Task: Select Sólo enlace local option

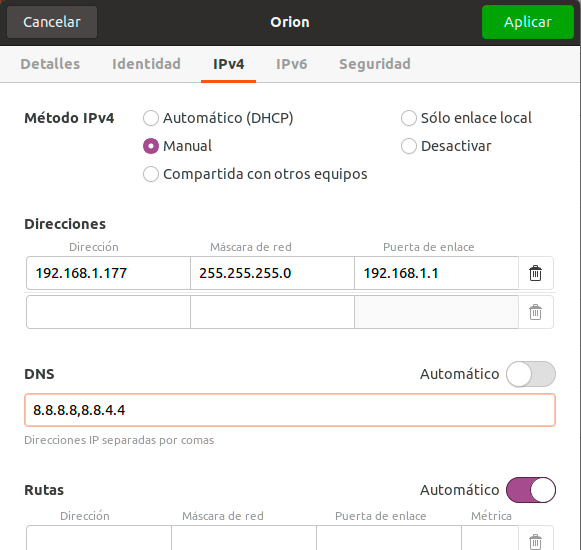Action: [466, 118]
